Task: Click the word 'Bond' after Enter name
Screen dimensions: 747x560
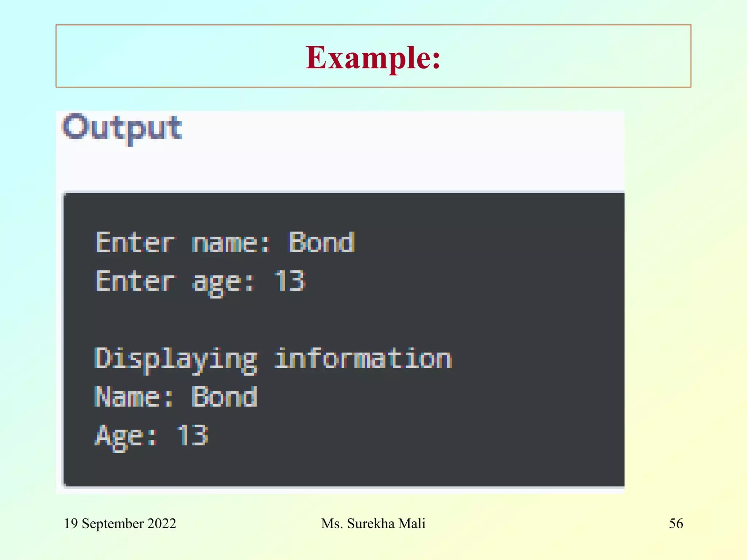Action: point(322,243)
